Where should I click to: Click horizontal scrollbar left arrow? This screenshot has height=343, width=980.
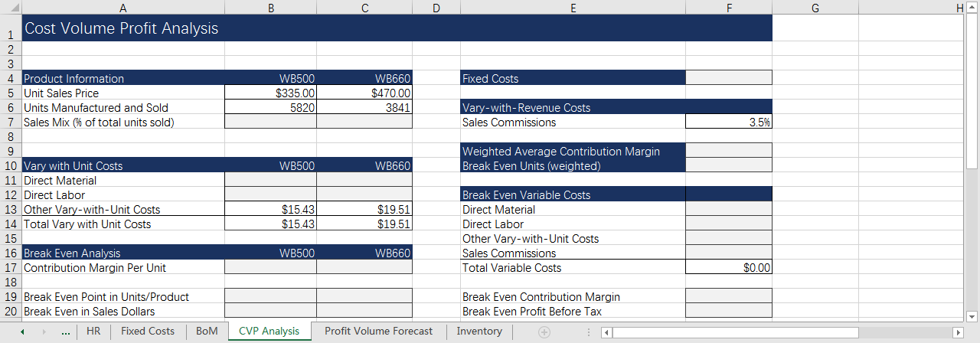coord(606,332)
